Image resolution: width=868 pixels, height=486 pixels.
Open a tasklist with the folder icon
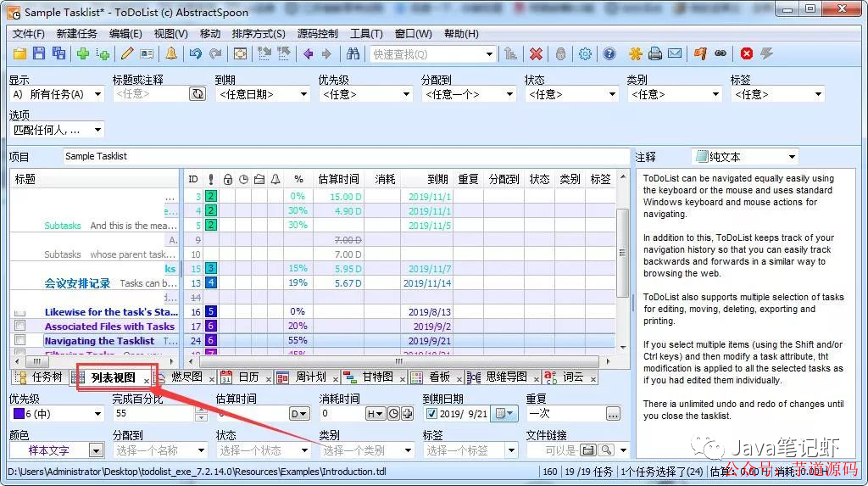tap(20, 53)
